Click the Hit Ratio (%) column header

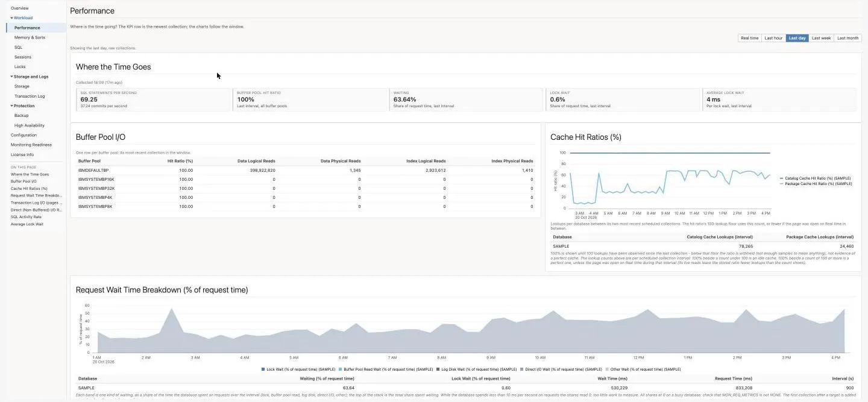tap(180, 161)
